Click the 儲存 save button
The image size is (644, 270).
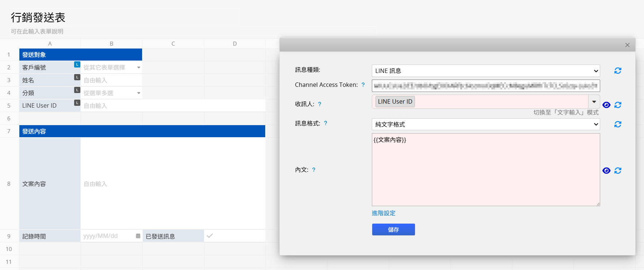coord(393,229)
